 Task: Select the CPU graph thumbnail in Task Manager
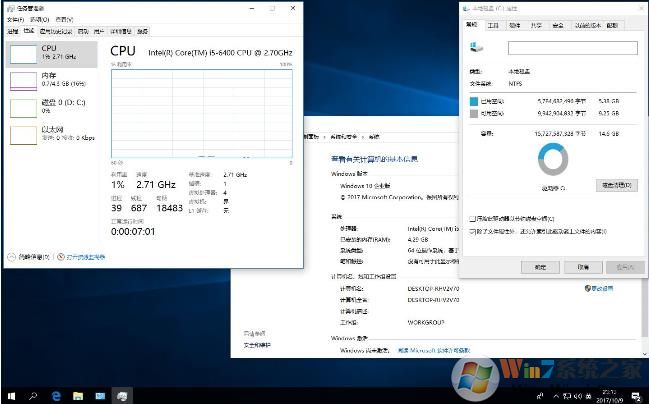click(23, 54)
